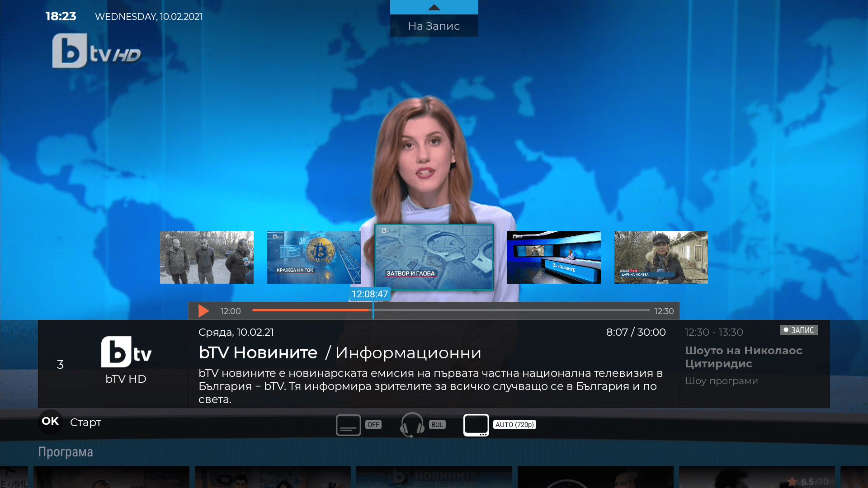Click the playback progress bar's grey part
868x488 pixels.
click(511, 310)
